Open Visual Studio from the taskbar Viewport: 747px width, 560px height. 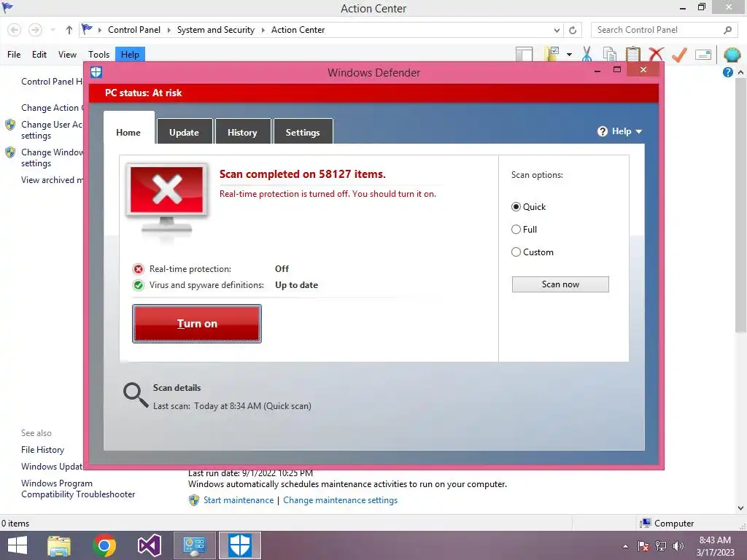(x=149, y=545)
